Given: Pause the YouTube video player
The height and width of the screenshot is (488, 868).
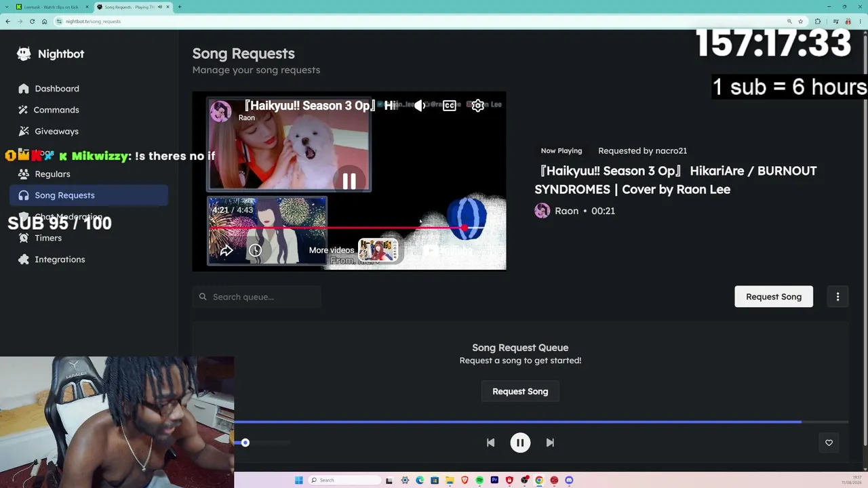Looking at the screenshot, I should 349,181.
